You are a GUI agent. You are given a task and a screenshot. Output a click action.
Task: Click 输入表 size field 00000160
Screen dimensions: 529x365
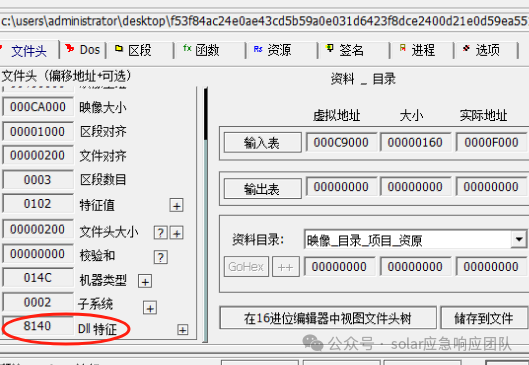point(415,142)
